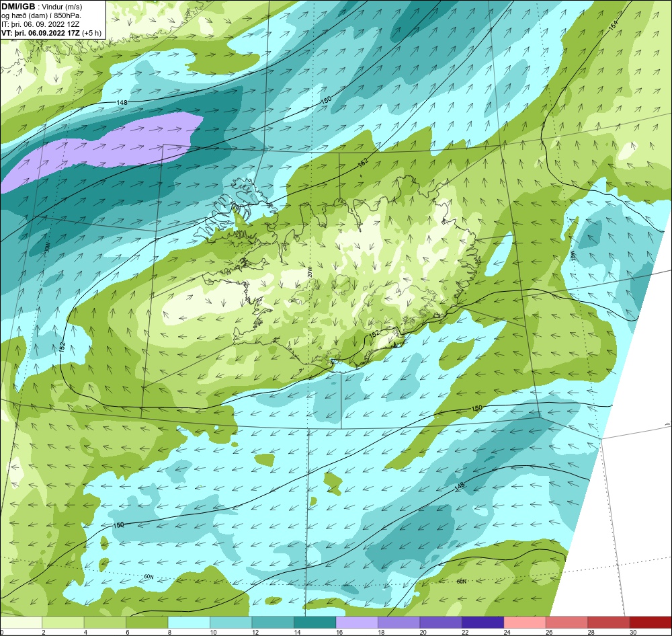Pick the dark red above-30 m/s legend swatch
The height and width of the screenshot is (636, 672).
tap(651, 622)
